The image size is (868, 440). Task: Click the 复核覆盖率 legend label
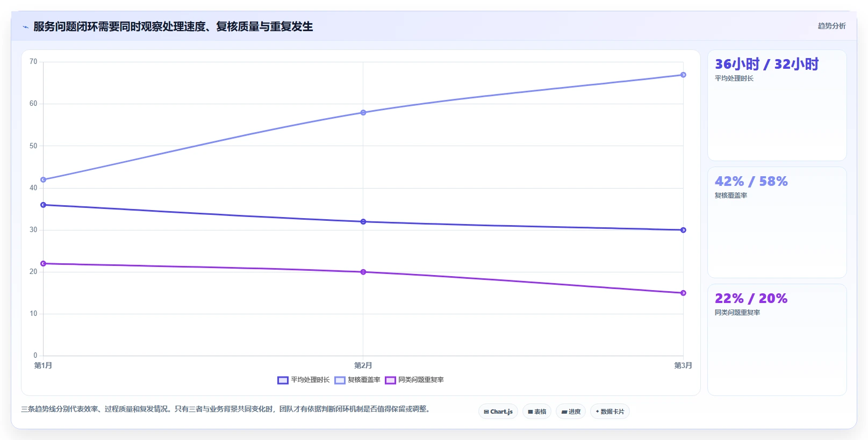(x=364, y=380)
